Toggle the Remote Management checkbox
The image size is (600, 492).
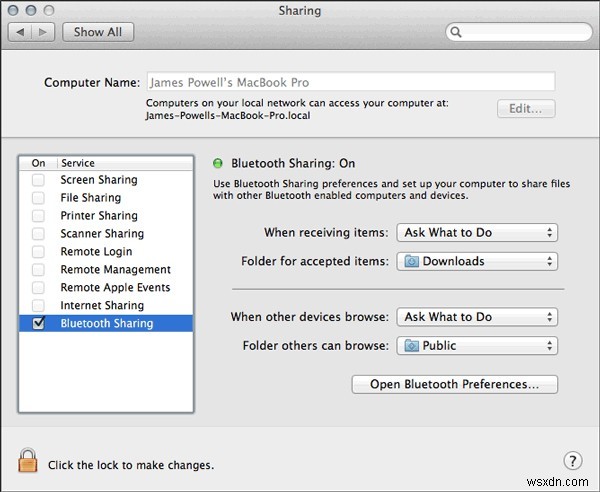pos(38,269)
